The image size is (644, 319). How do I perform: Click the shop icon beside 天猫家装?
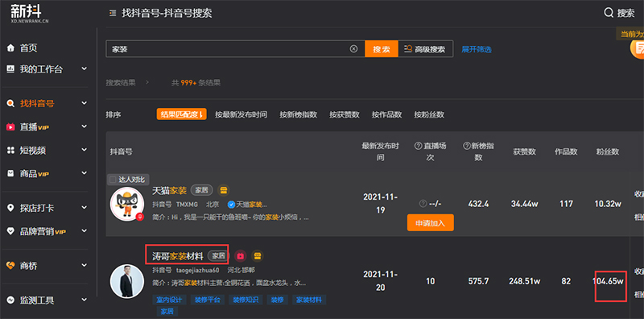[223, 190]
